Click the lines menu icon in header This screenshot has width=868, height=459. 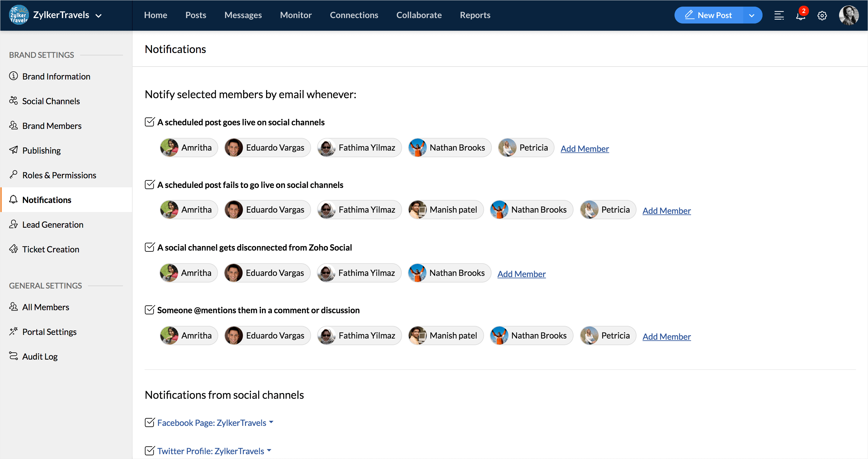click(x=779, y=15)
